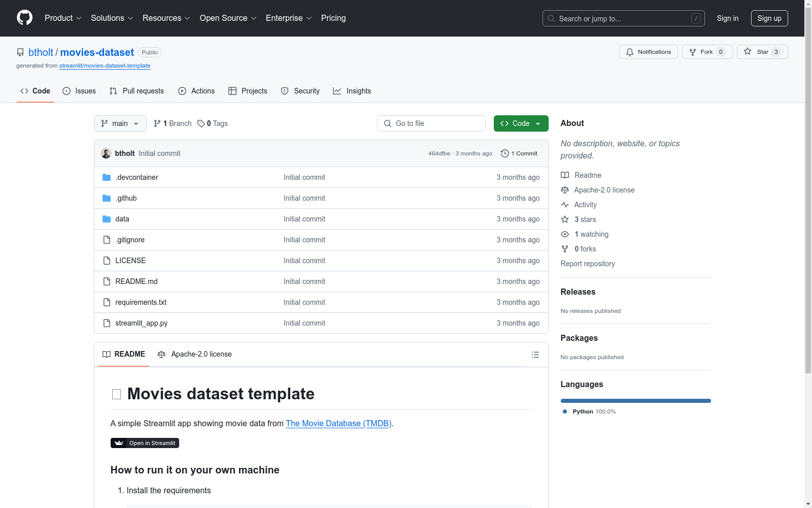Expand the Product menu

(63, 18)
